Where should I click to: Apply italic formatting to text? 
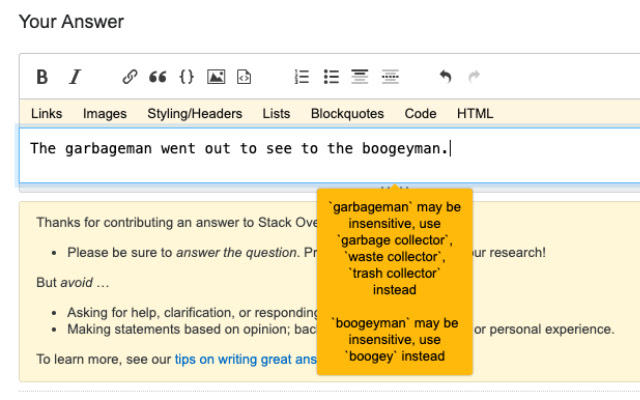pos(74,77)
